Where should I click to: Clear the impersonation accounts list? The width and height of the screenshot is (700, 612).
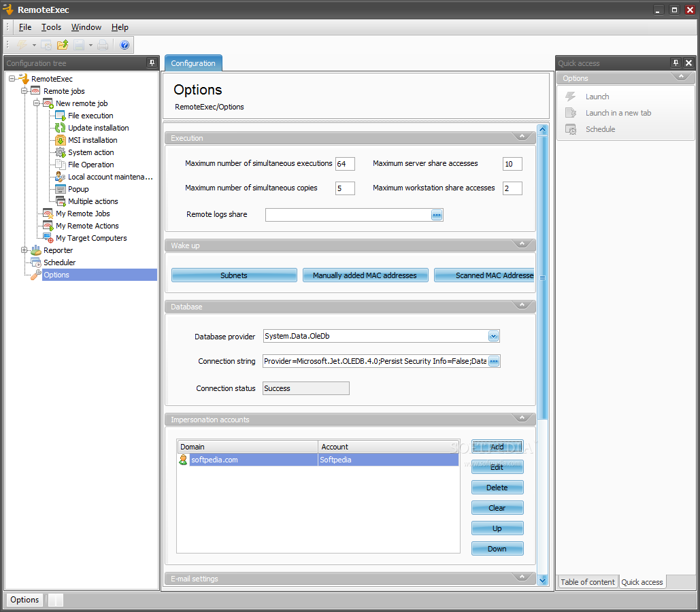point(497,508)
